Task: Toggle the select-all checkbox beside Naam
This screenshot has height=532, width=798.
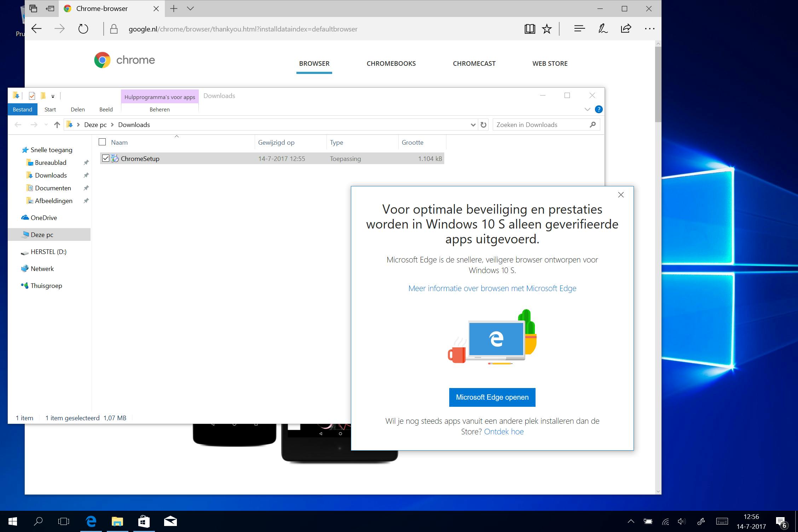Action: [102, 142]
